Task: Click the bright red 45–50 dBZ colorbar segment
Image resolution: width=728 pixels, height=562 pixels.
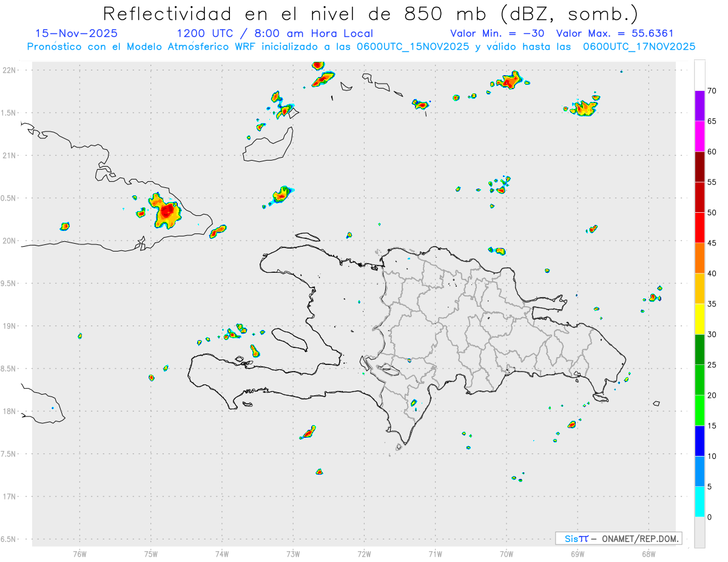Action: pyautogui.click(x=699, y=227)
